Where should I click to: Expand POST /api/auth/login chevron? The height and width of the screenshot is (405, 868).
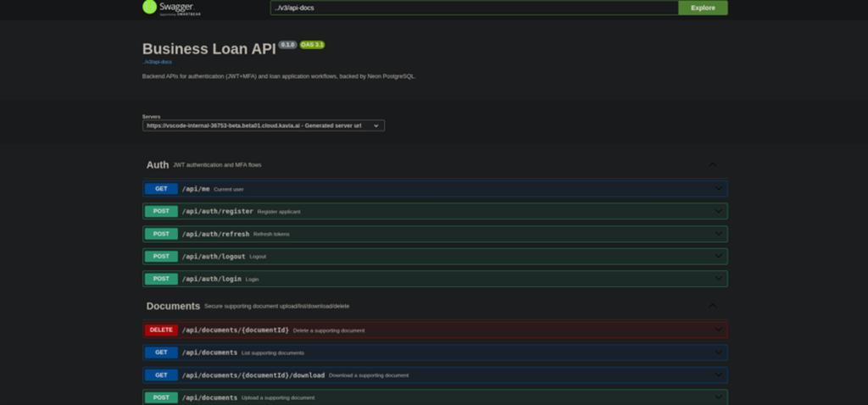pyautogui.click(x=719, y=279)
